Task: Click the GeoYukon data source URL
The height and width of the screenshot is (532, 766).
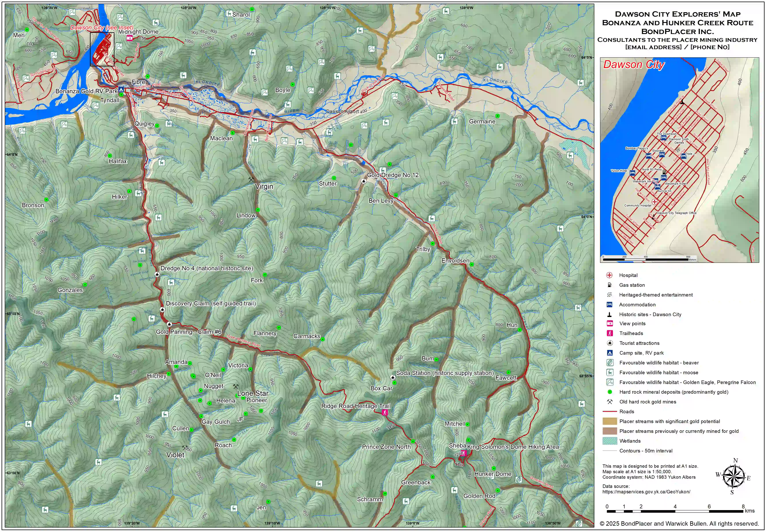Action: [x=646, y=492]
